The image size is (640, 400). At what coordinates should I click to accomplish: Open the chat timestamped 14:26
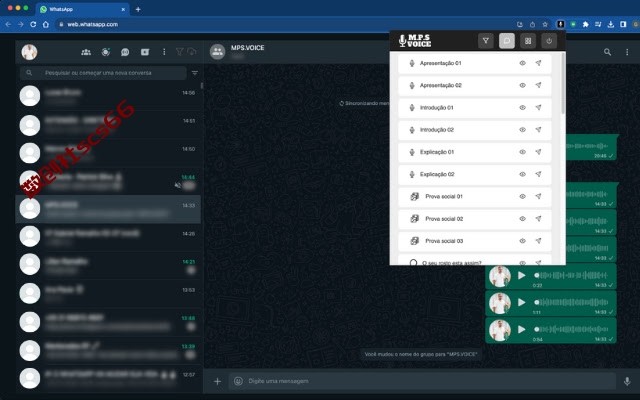point(108,237)
